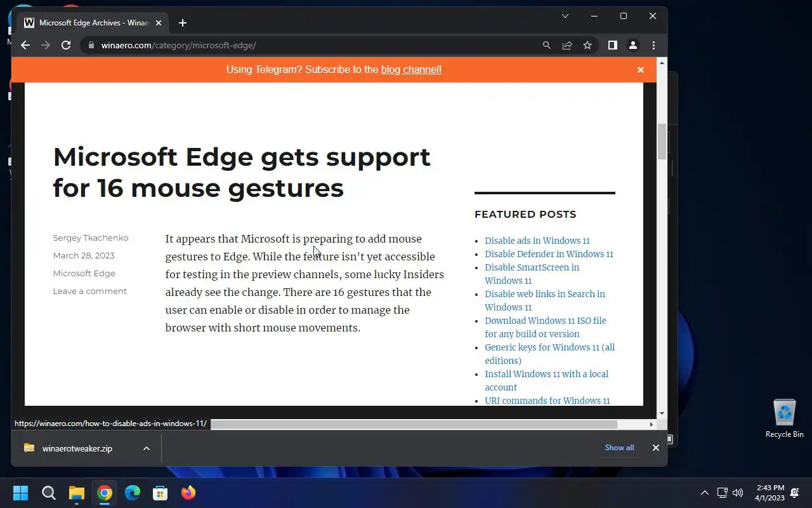The height and width of the screenshot is (508, 812).
Task: Reload the winaero page
Action: tap(66, 45)
